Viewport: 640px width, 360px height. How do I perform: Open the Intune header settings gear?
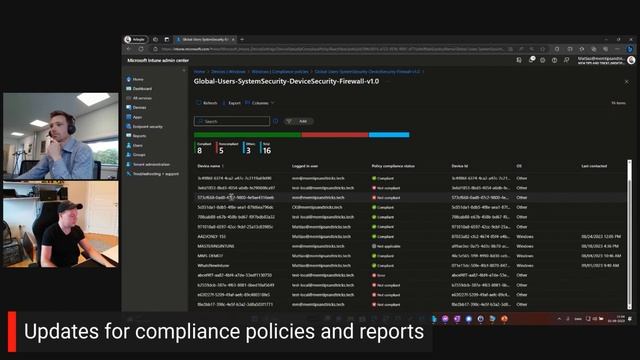pyautogui.click(x=542, y=60)
